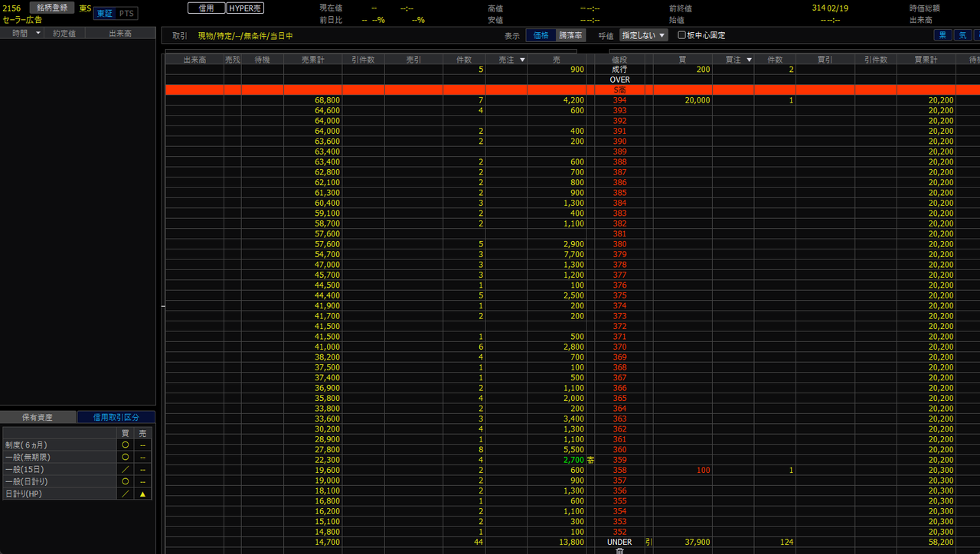Switch market to PTS
The height and width of the screenshot is (554, 980).
point(127,14)
